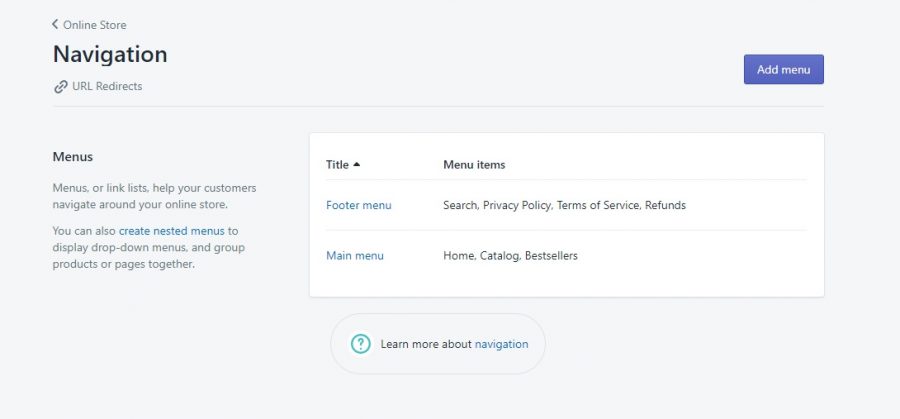900x419 pixels.
Task: Click the chain-link icon next to URL Redirects
Action: [x=61, y=87]
